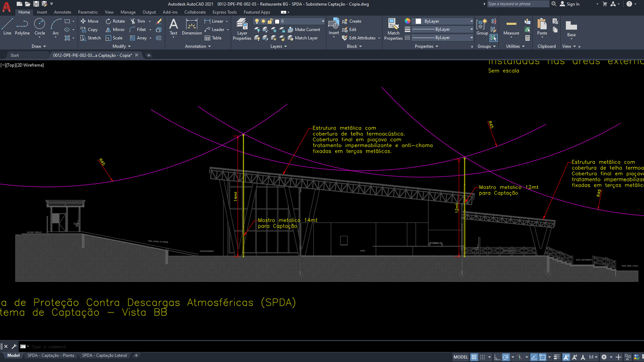Click the Dimension tool

coord(192,27)
